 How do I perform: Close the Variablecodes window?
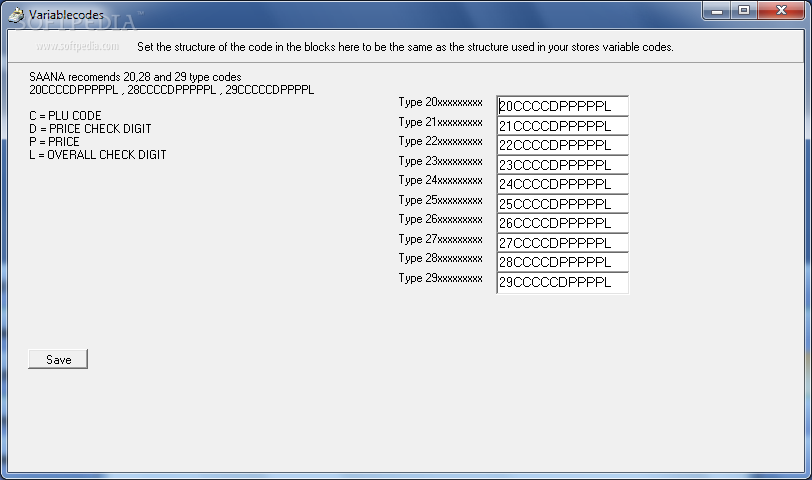pyautogui.click(x=781, y=10)
